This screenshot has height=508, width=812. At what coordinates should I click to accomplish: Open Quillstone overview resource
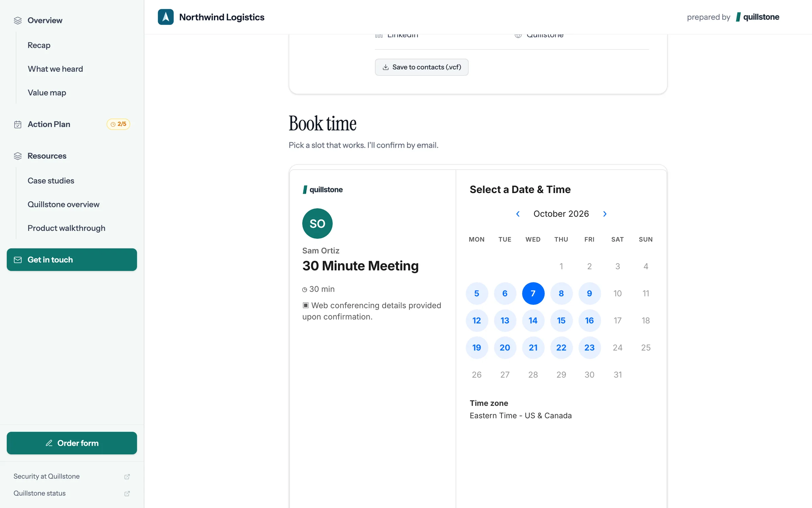click(x=63, y=204)
